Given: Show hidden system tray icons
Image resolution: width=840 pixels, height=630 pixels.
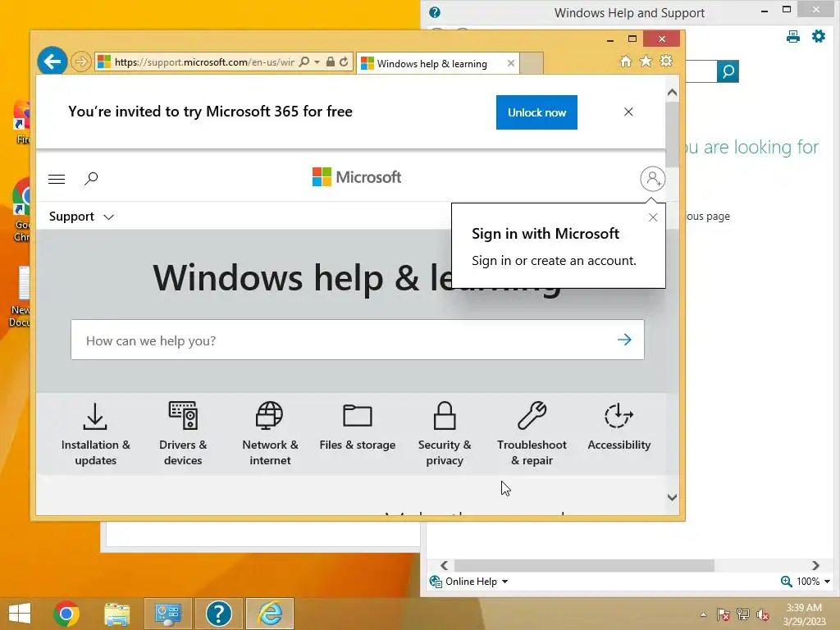Looking at the screenshot, I should 703,614.
